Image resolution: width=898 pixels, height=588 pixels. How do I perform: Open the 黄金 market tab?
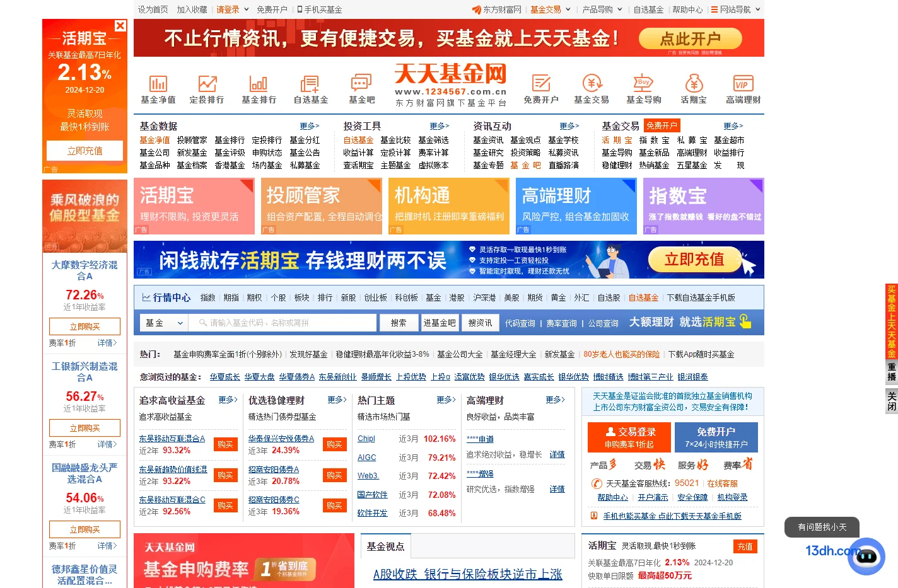(558, 297)
